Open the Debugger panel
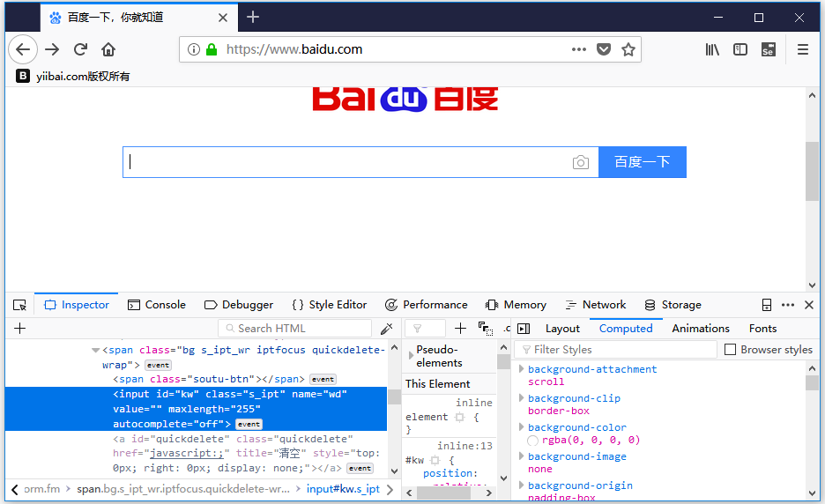The width and height of the screenshot is (825, 504). point(239,305)
